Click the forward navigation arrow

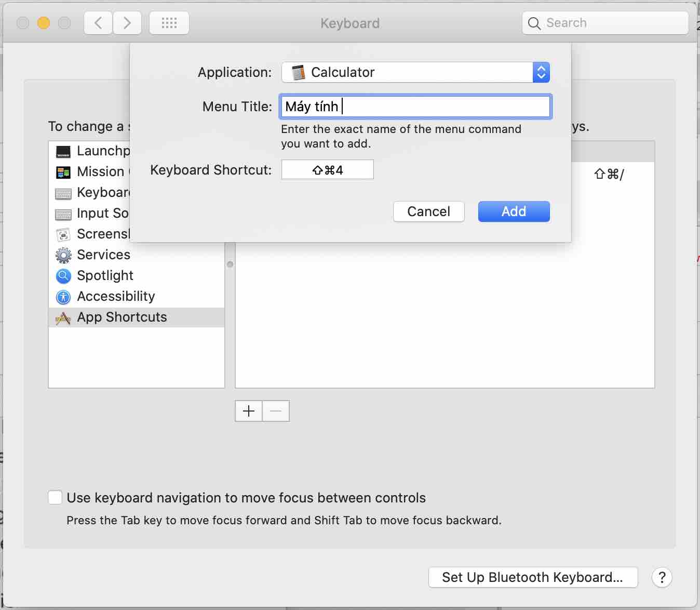tap(127, 23)
